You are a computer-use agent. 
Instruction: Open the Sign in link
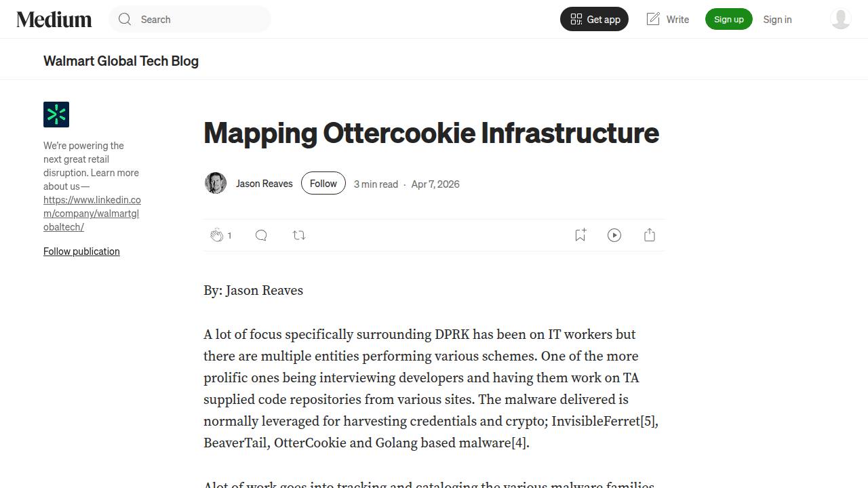(777, 19)
